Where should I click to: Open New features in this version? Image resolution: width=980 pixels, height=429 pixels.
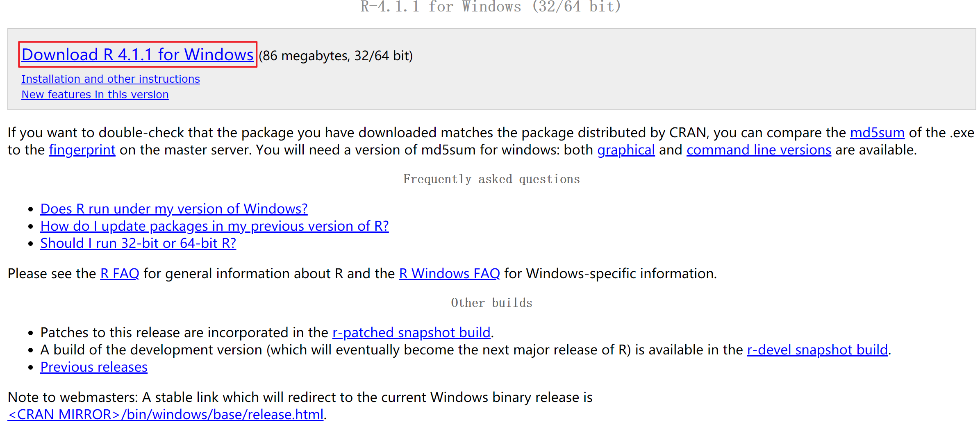(x=95, y=95)
